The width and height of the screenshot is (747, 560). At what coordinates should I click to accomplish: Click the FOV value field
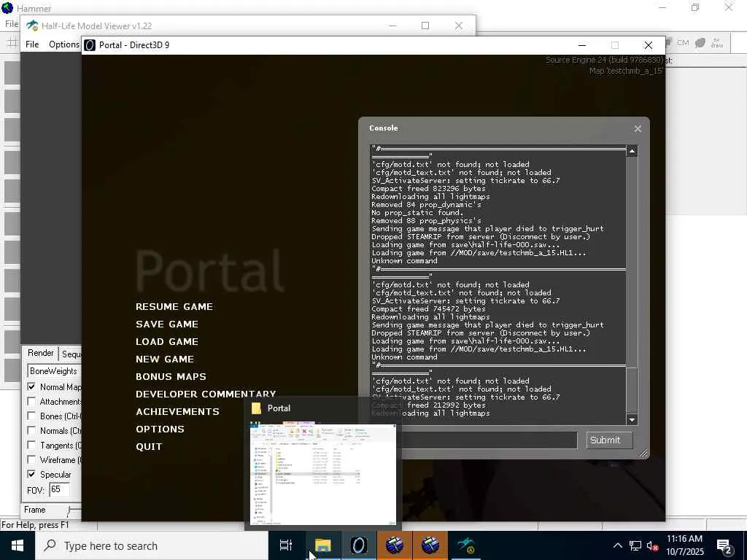coord(60,489)
